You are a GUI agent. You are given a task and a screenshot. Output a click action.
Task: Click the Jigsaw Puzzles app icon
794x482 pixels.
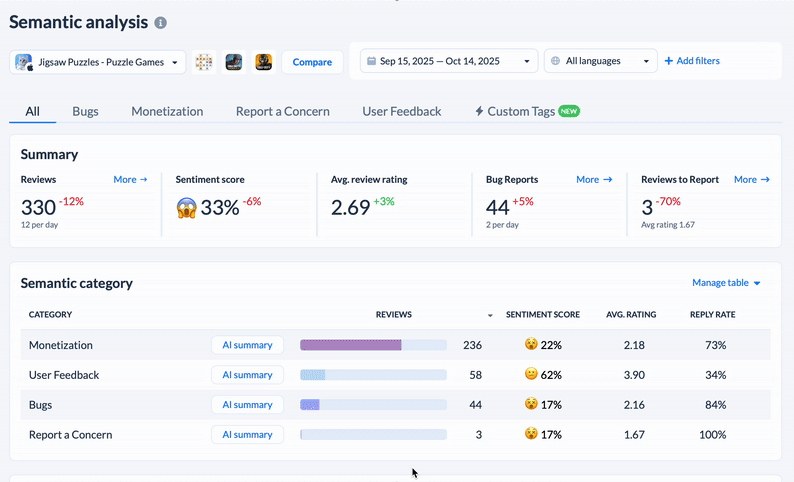pos(24,62)
